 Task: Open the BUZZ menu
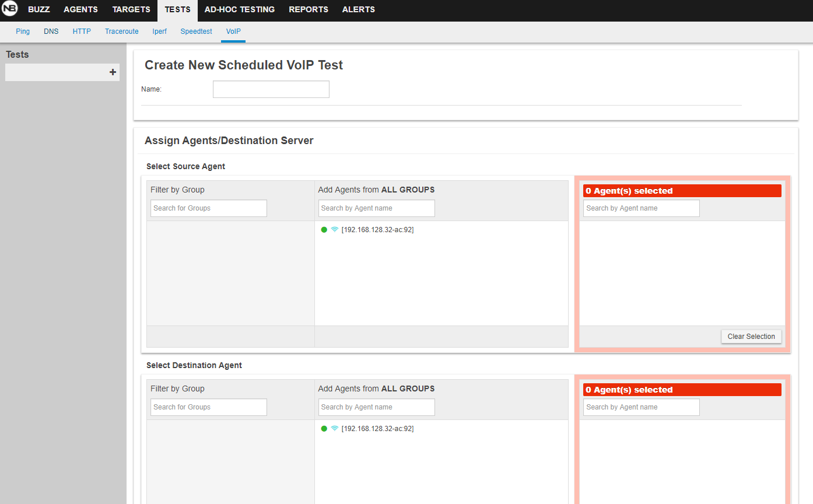click(x=39, y=10)
